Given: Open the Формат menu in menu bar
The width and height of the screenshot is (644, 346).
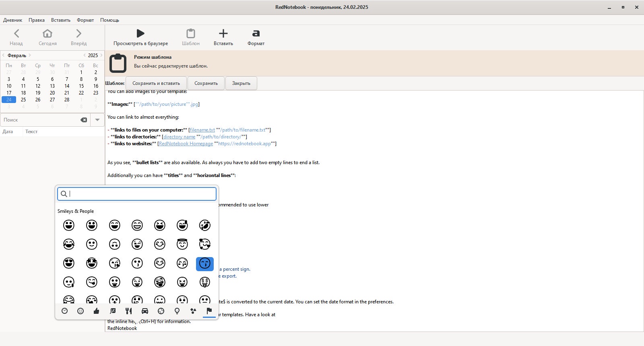Looking at the screenshot, I should [85, 20].
